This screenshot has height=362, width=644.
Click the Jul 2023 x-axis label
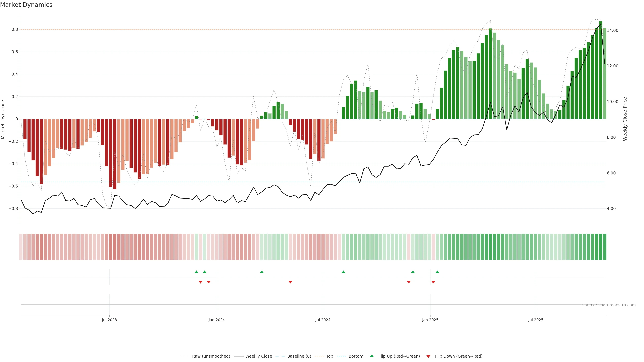click(109, 320)
